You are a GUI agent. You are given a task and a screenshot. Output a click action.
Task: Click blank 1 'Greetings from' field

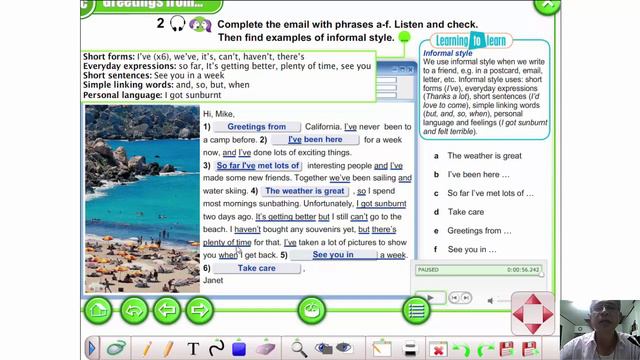pos(257,127)
